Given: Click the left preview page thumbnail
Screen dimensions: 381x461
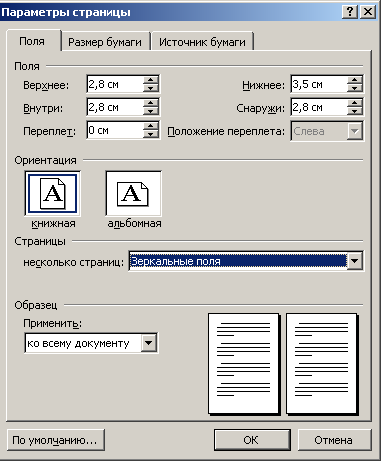Looking at the screenshot, I should click(244, 363).
